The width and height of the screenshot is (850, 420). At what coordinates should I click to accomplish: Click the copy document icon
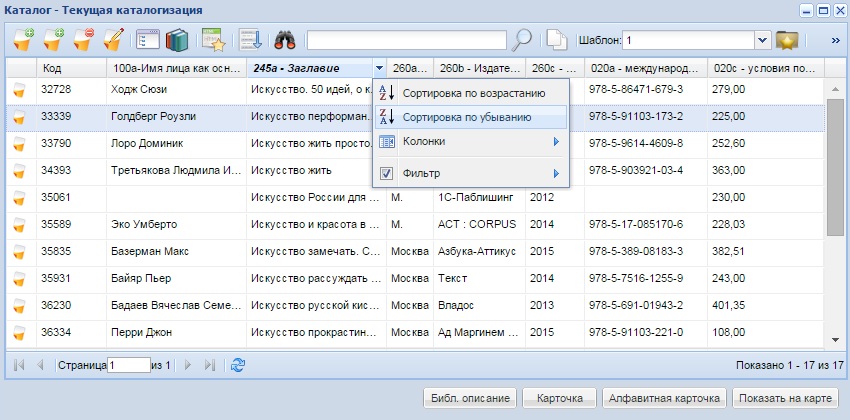pyautogui.click(x=556, y=40)
